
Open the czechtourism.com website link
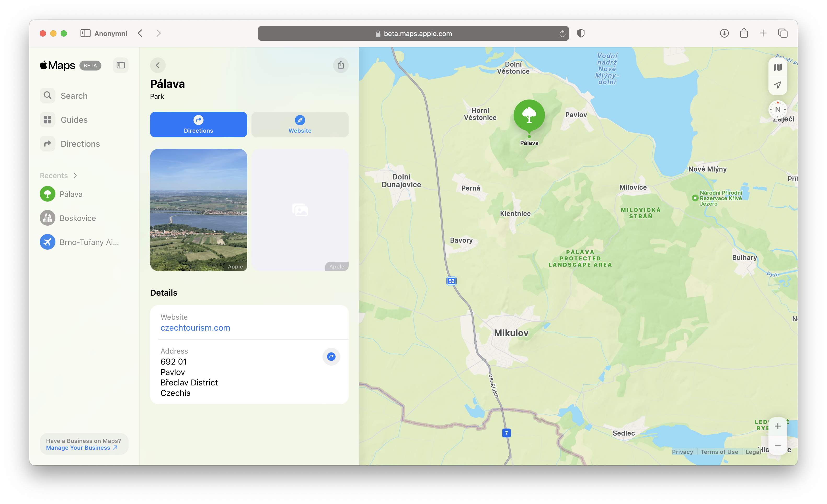[195, 328]
